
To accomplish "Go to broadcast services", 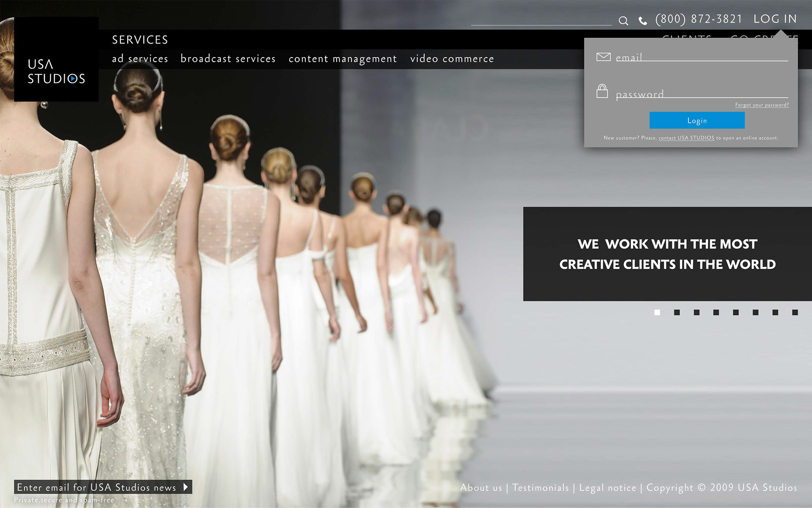I will (228, 59).
